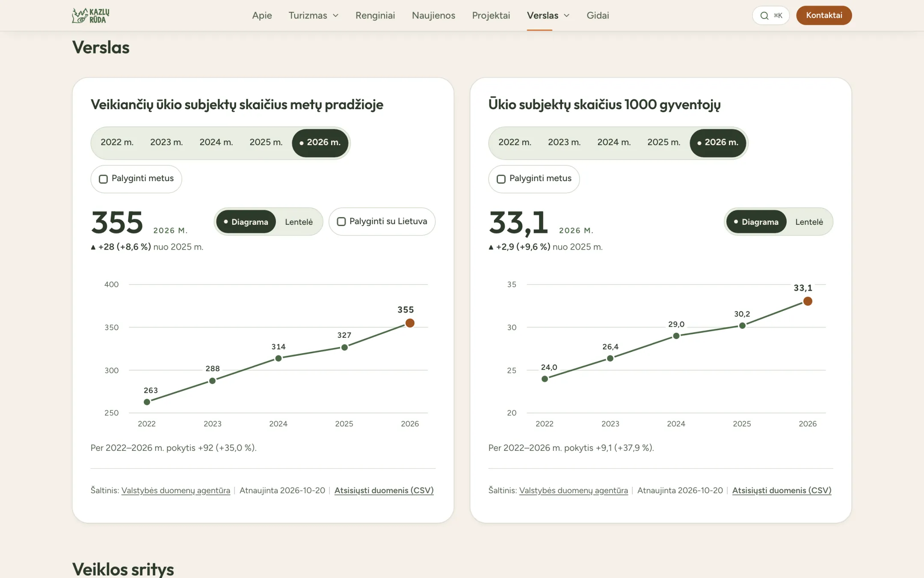Open the Naujienos menu item

[x=433, y=15]
